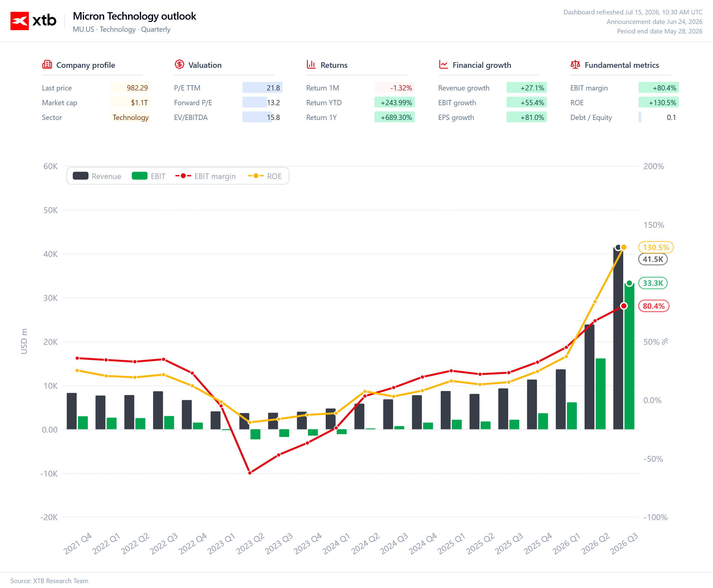
Task: Click the XTB logo
Action: [33, 21]
